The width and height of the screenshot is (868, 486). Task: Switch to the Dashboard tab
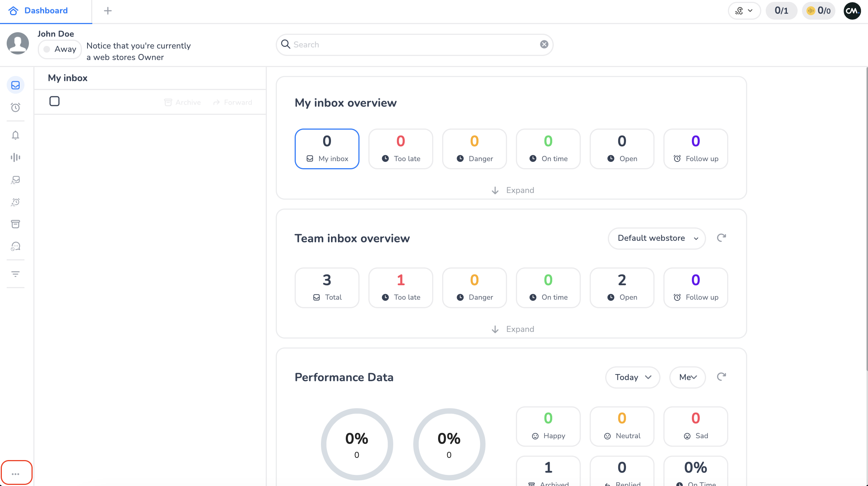tap(45, 11)
